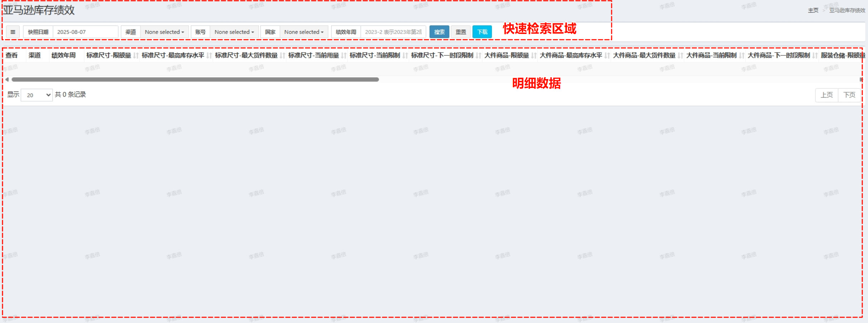Click the 绩效年周 input field

click(x=393, y=32)
